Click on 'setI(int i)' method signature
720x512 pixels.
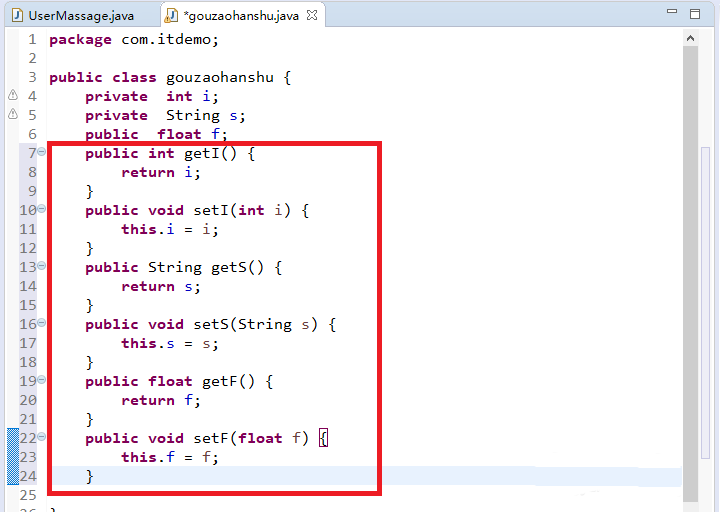tap(242, 210)
